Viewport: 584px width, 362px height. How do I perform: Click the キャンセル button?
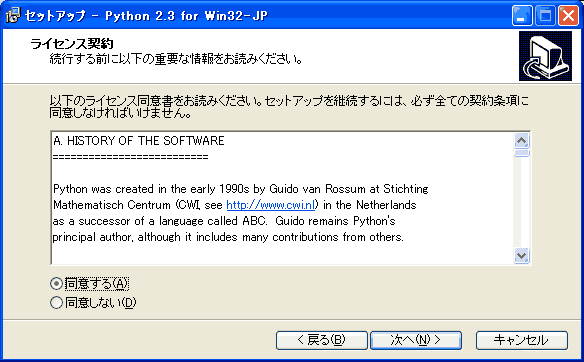coord(522,340)
